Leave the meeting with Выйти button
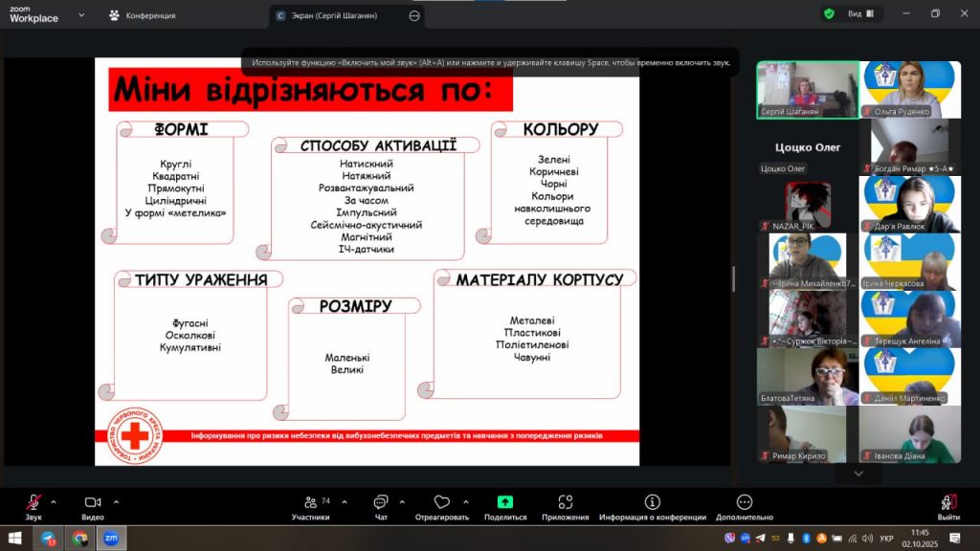 948,503
